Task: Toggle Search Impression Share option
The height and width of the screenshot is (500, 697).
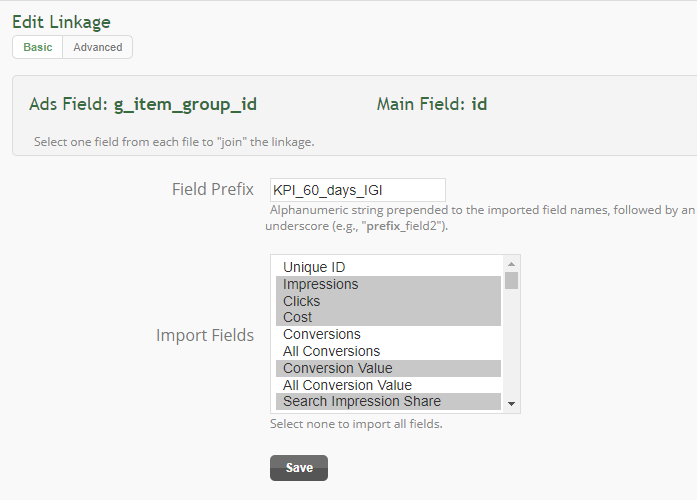Action: [388, 401]
